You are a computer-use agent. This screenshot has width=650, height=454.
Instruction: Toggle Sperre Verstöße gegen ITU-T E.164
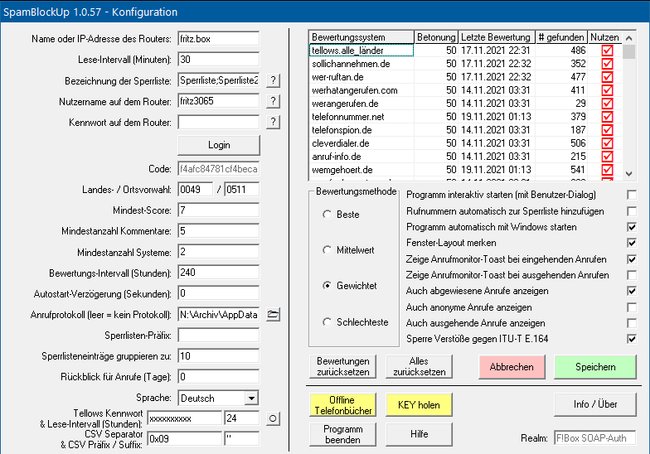click(x=631, y=339)
